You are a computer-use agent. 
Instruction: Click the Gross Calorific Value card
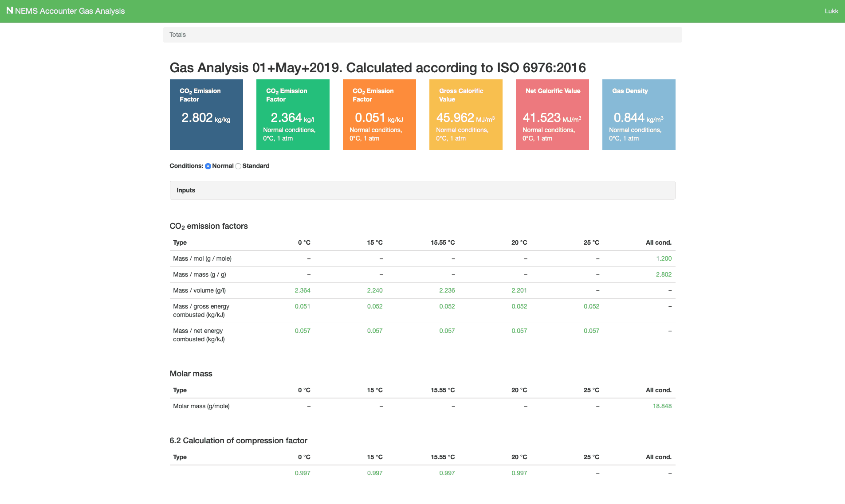pyautogui.click(x=466, y=115)
